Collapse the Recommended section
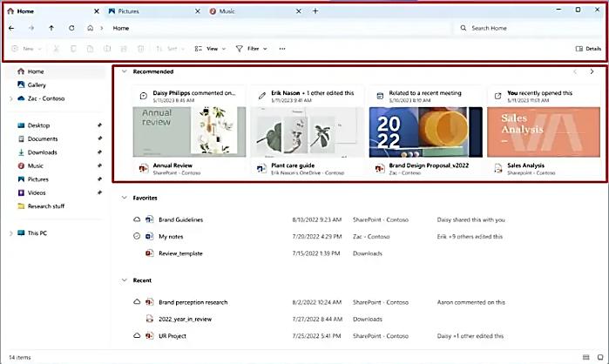609x364 pixels. click(x=124, y=71)
